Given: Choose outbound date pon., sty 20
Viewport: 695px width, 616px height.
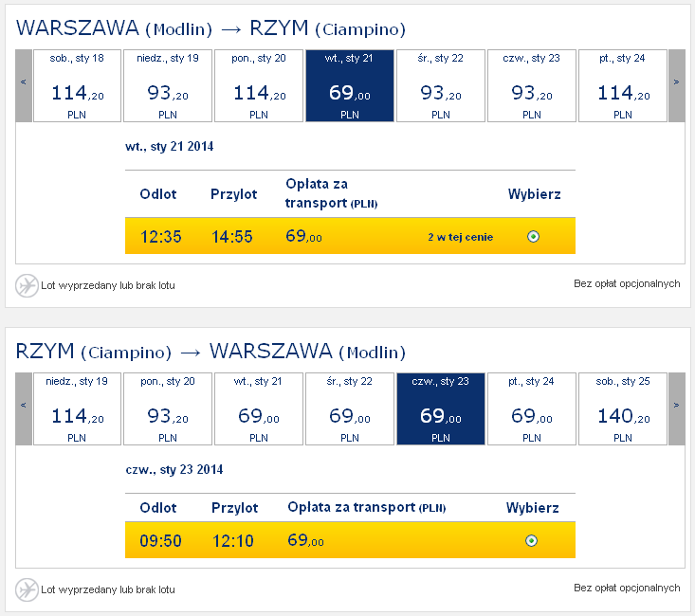Looking at the screenshot, I should (x=259, y=85).
